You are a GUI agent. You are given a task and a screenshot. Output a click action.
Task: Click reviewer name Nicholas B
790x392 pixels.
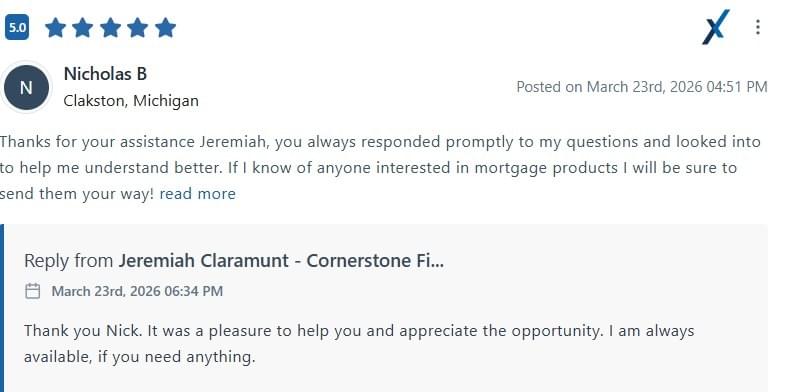pyautogui.click(x=105, y=74)
